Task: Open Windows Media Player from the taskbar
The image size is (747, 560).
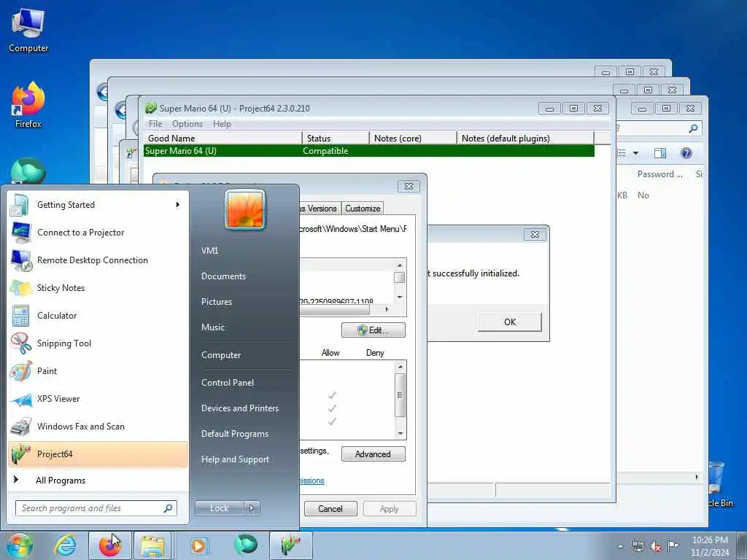Action: (x=198, y=545)
